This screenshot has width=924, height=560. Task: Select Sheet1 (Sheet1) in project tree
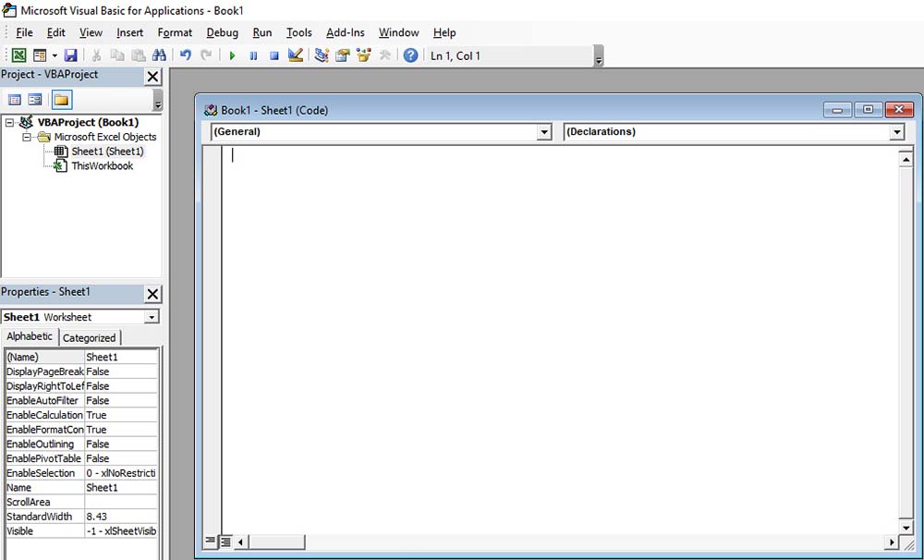[107, 152]
